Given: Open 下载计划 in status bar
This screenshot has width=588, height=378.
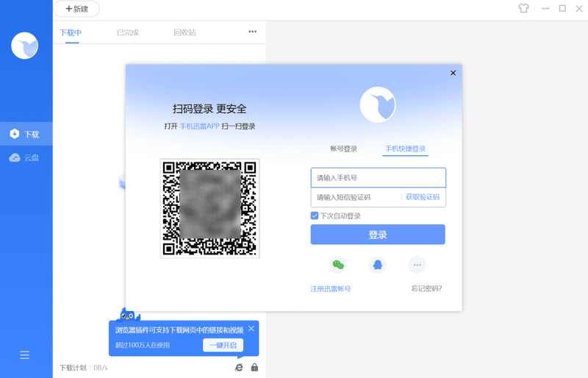Looking at the screenshot, I should [73, 368].
